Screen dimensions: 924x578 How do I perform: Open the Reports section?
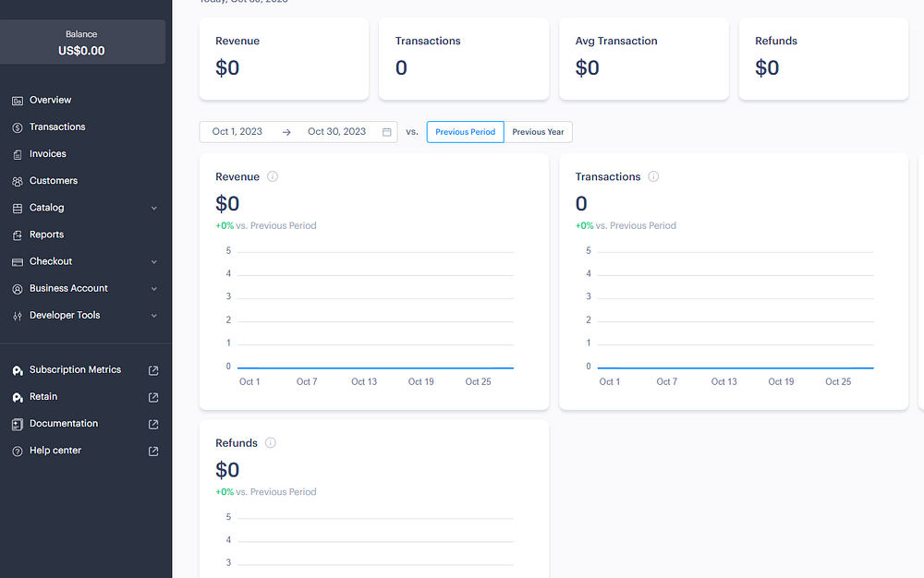(x=46, y=235)
